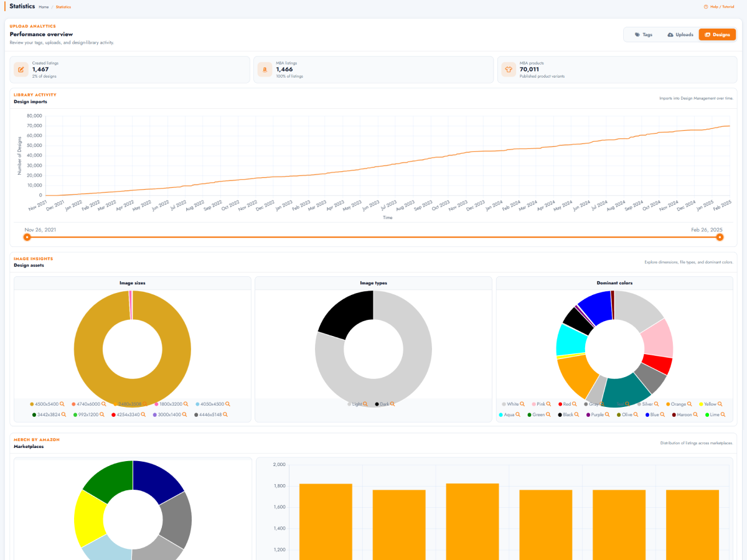Toggle the 4500x5400 legend entry

(x=44, y=404)
